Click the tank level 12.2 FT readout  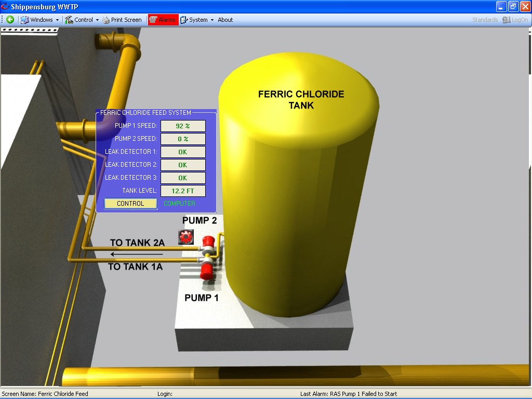tap(183, 191)
